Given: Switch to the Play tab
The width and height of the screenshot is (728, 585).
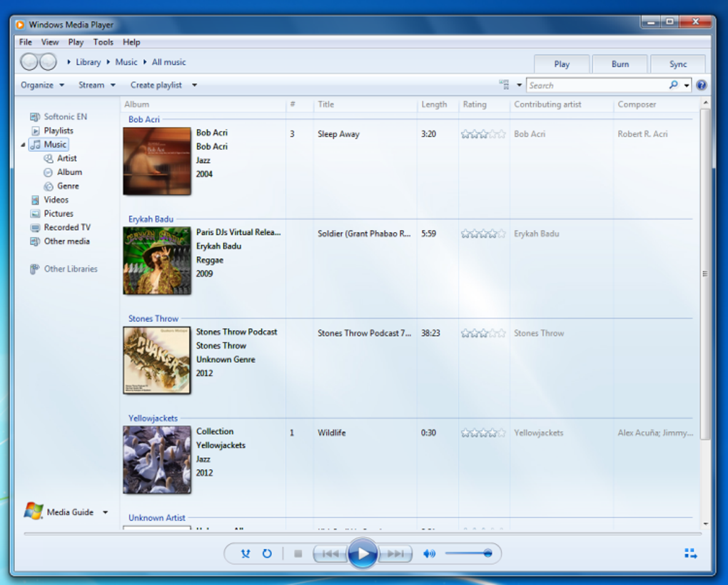Looking at the screenshot, I should 562,64.
